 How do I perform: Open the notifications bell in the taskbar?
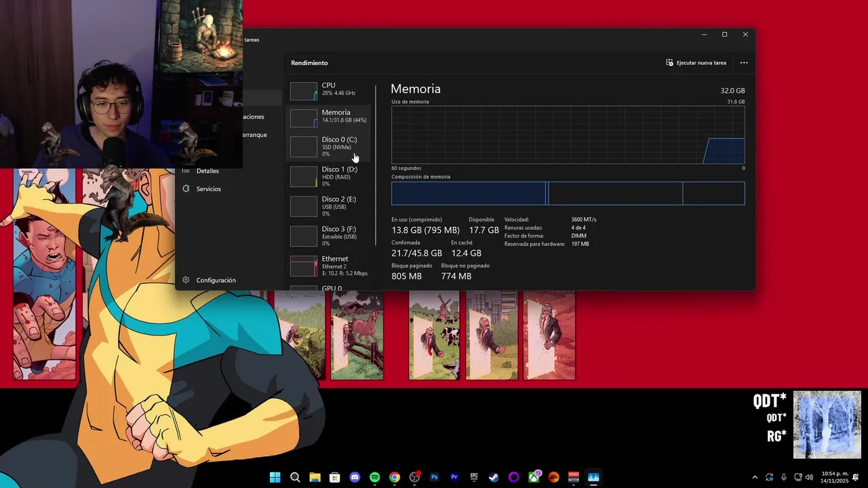pyautogui.click(x=856, y=477)
